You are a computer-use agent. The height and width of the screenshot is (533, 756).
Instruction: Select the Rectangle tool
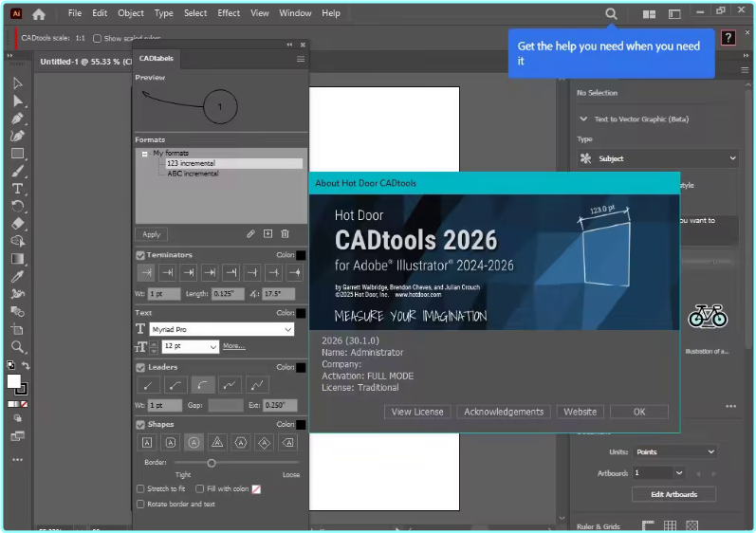pyautogui.click(x=17, y=154)
